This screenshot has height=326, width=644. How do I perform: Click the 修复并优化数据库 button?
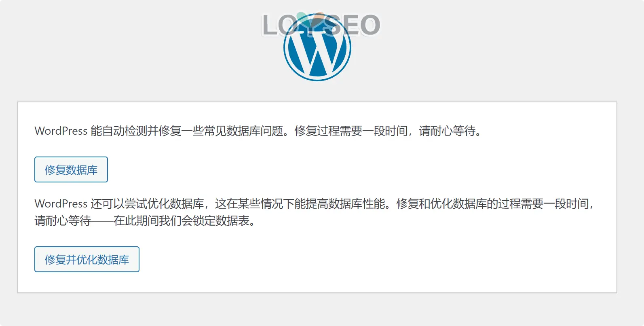pyautogui.click(x=87, y=259)
